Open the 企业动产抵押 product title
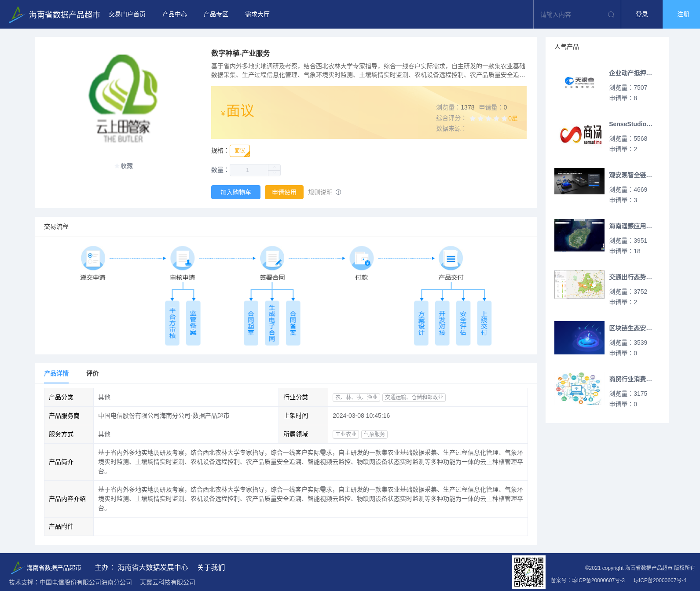The width and height of the screenshot is (700, 591). pyautogui.click(x=630, y=73)
